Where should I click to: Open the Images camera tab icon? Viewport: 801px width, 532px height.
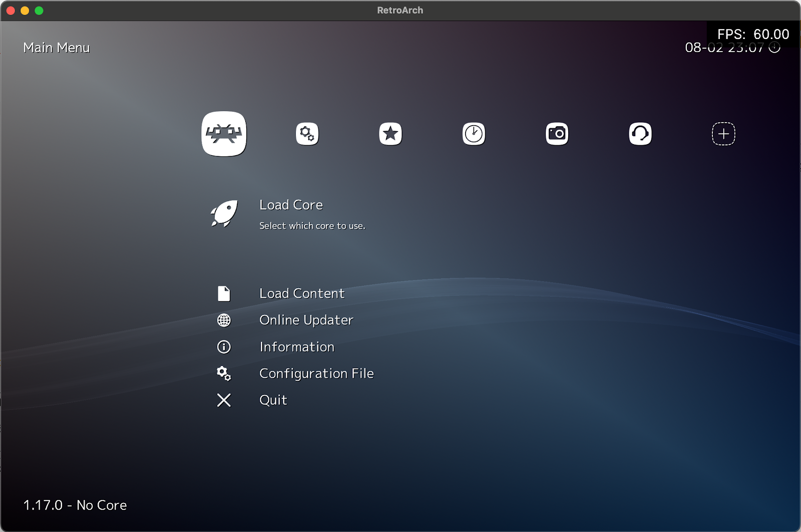click(x=557, y=134)
